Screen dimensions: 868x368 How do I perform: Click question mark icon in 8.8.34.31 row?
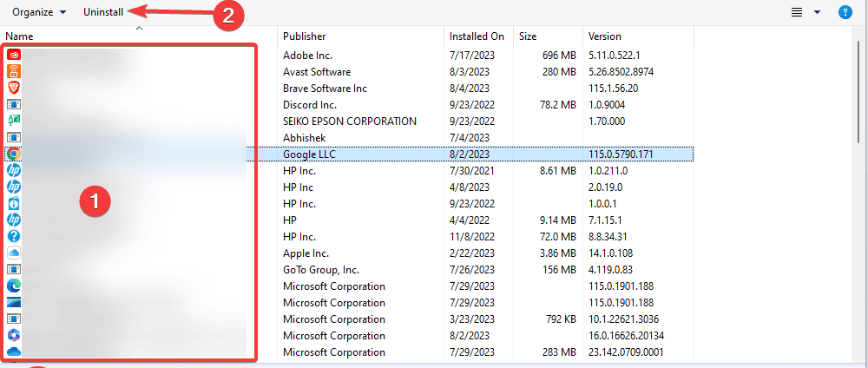click(14, 236)
